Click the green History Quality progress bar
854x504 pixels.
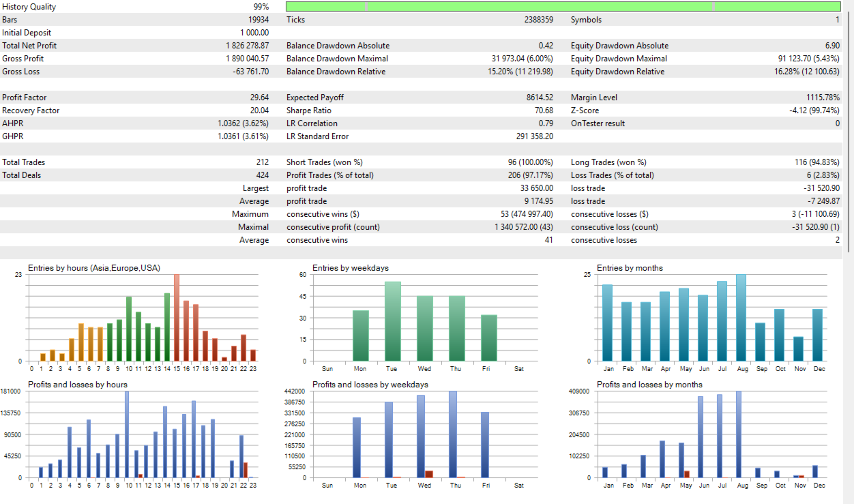(x=563, y=6)
